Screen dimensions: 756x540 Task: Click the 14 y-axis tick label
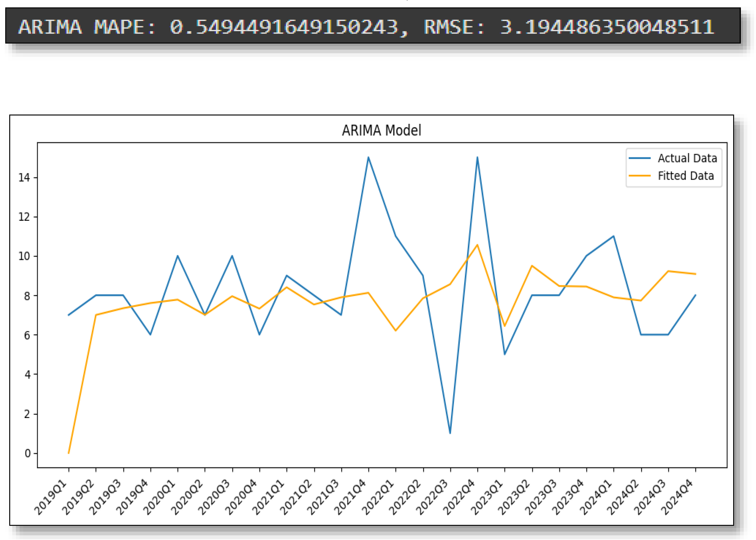click(24, 178)
